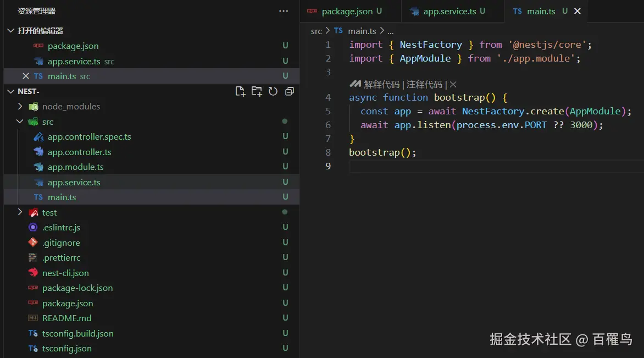Switch to the package.json tab
Viewport: 644px width, 358px height.
pos(351,11)
